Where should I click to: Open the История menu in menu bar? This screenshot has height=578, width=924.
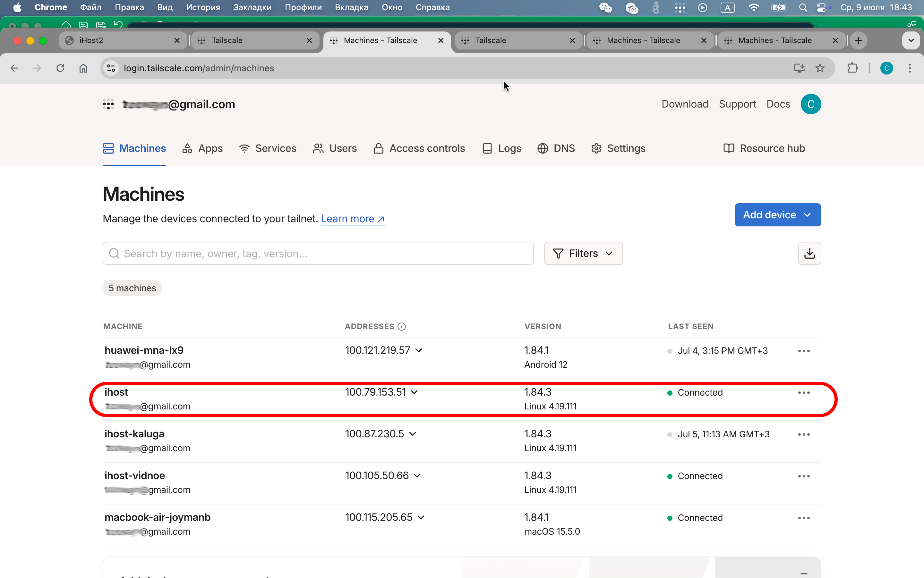point(203,8)
